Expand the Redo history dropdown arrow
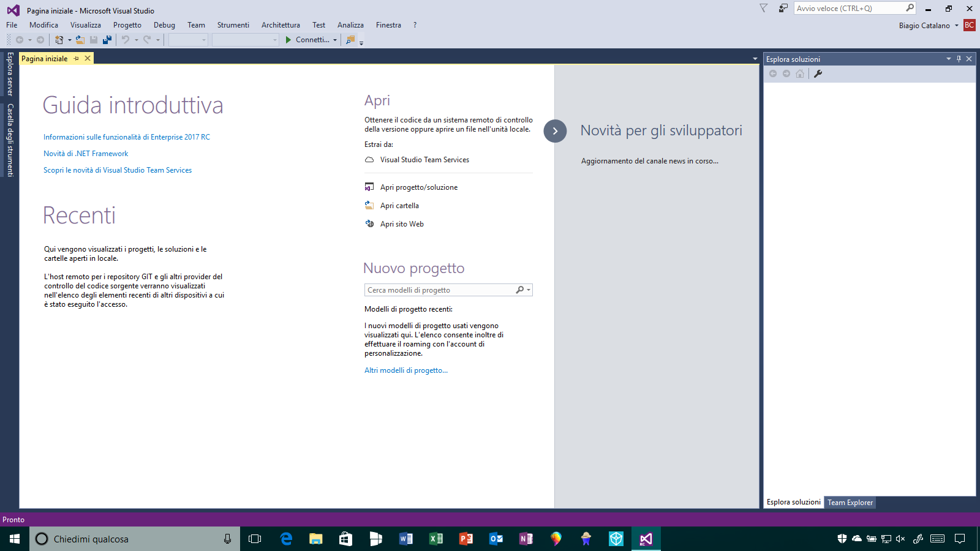This screenshot has width=980, height=551. click(157, 40)
